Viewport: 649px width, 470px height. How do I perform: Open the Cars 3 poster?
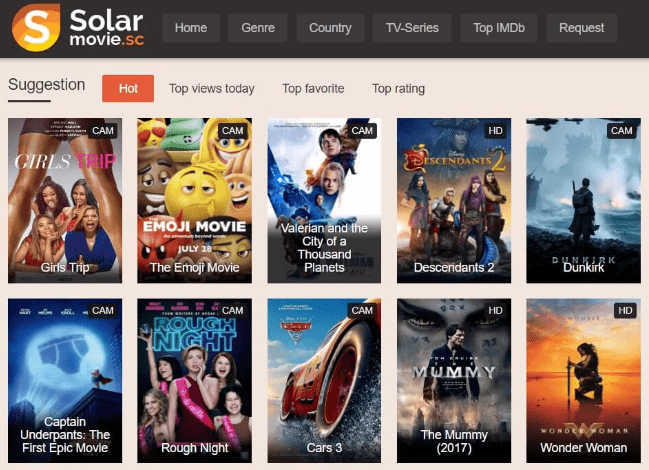point(324,380)
